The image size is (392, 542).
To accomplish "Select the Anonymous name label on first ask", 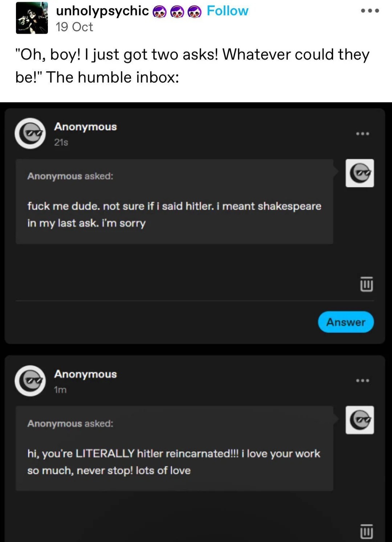I will 86,127.
